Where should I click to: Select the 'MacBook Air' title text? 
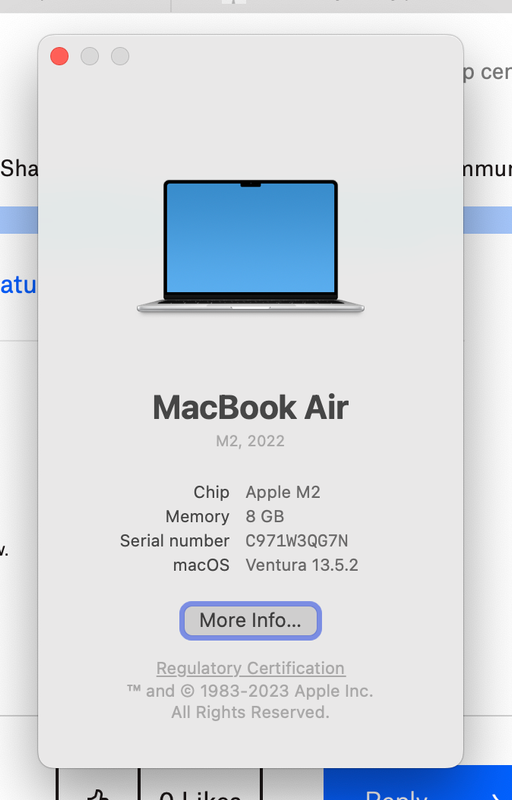[250, 407]
